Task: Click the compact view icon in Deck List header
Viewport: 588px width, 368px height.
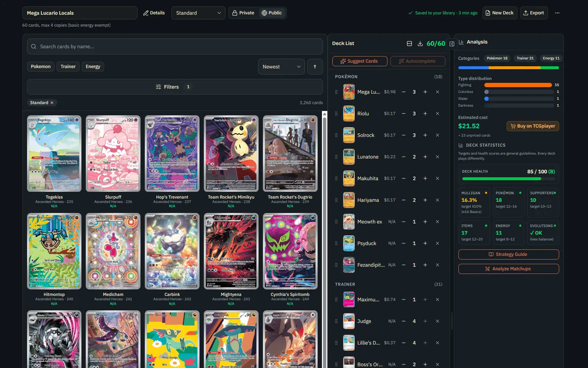Action: 409,43
